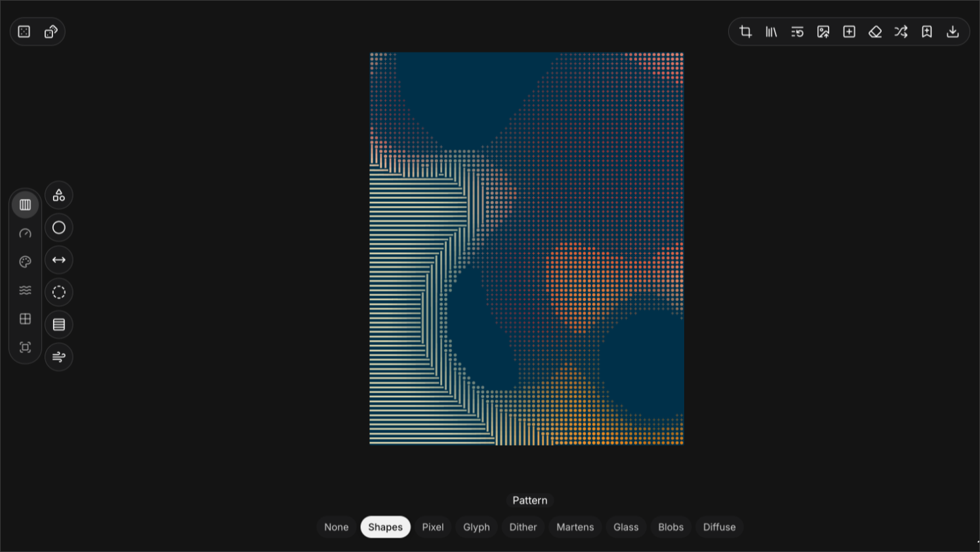The height and width of the screenshot is (552, 980).
Task: Click the dashed circle button
Action: click(x=59, y=292)
